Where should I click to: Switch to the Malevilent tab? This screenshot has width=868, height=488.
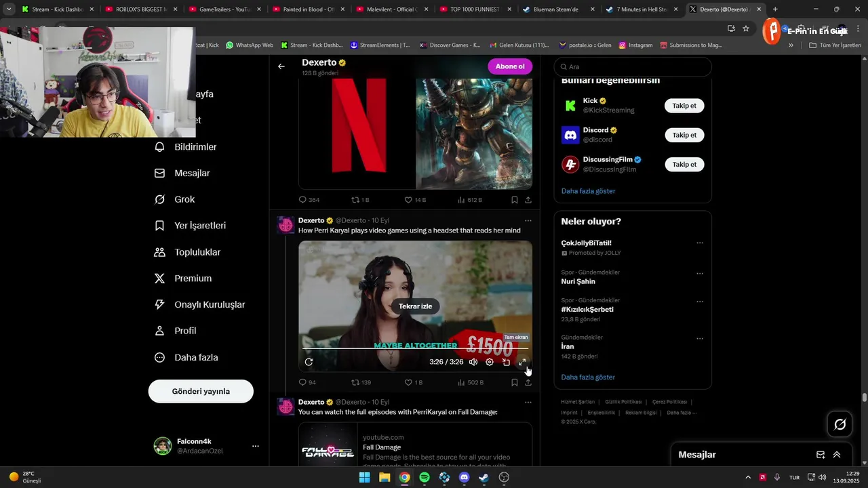(393, 9)
